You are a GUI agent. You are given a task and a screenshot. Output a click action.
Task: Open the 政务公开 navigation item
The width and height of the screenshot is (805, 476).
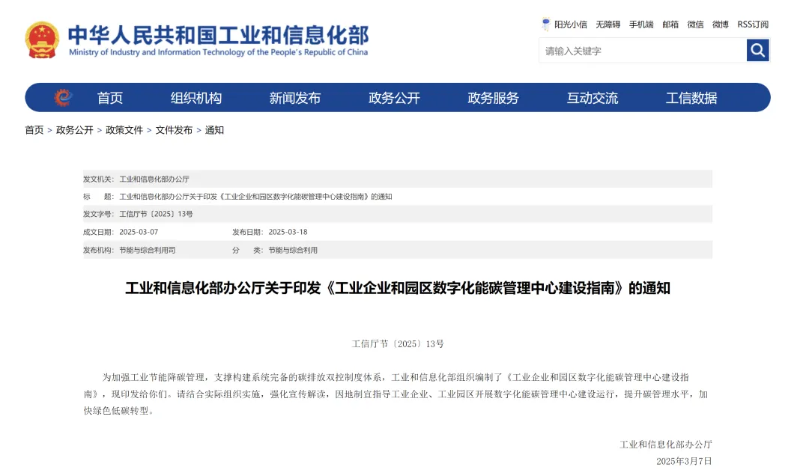tap(394, 98)
